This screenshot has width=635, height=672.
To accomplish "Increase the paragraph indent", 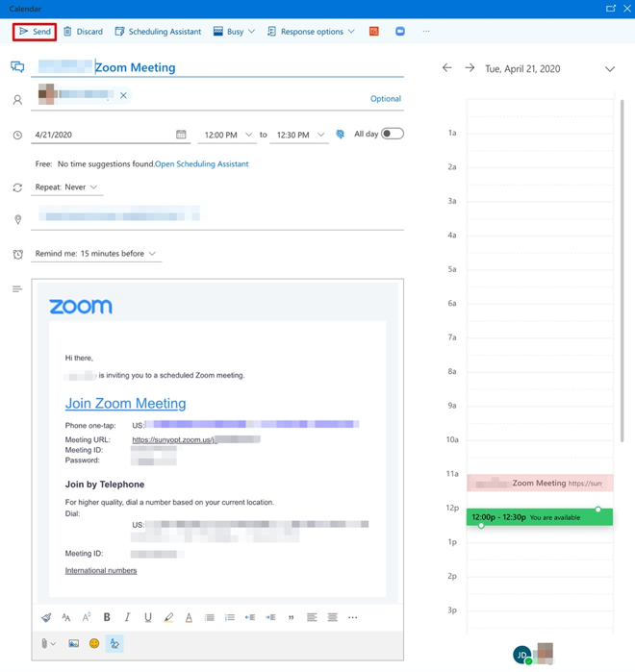I will 270,617.
